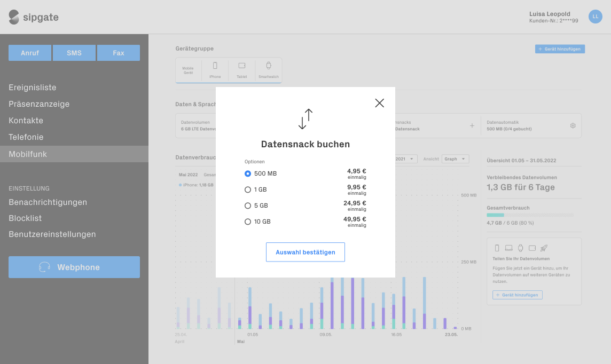Click phone icon in share card
Screen dimensions: 611x364
tap(497, 248)
